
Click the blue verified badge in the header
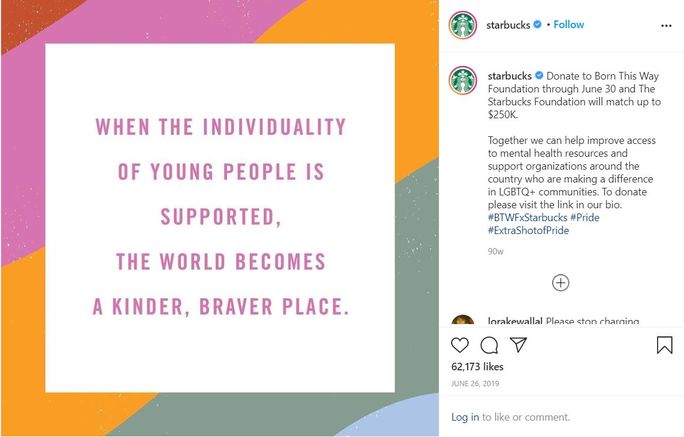(538, 25)
